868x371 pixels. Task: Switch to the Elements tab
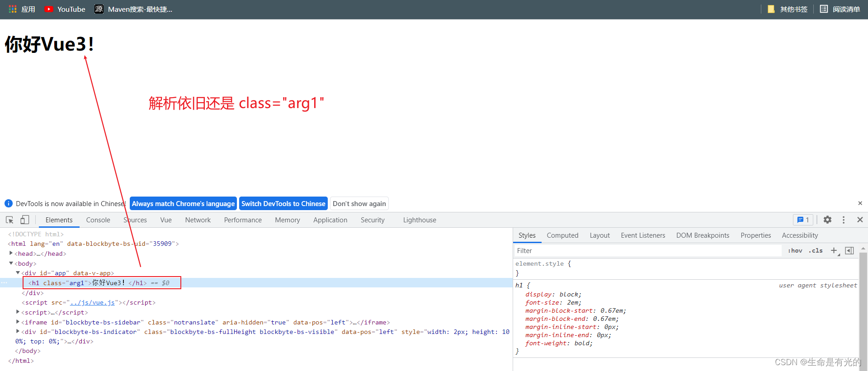[x=59, y=220]
